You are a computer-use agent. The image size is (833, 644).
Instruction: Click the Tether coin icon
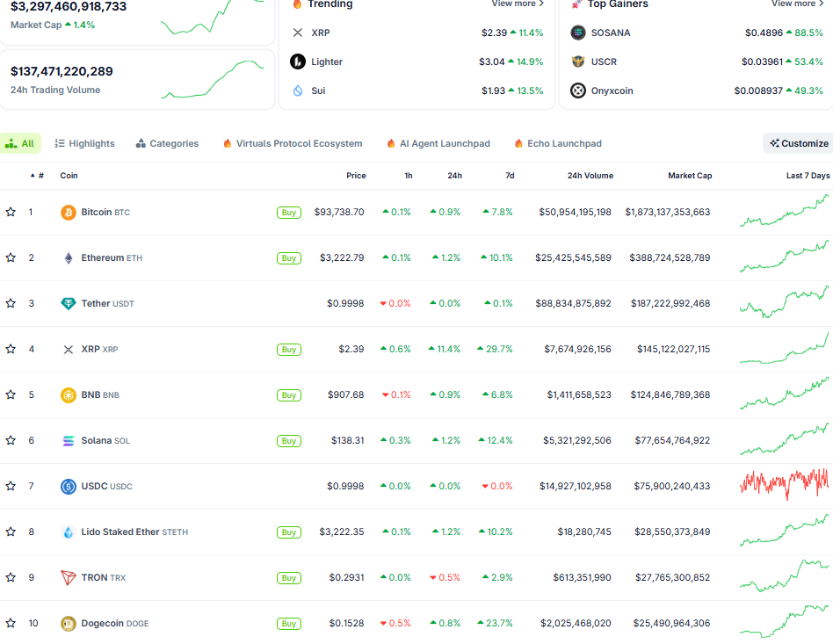69,304
